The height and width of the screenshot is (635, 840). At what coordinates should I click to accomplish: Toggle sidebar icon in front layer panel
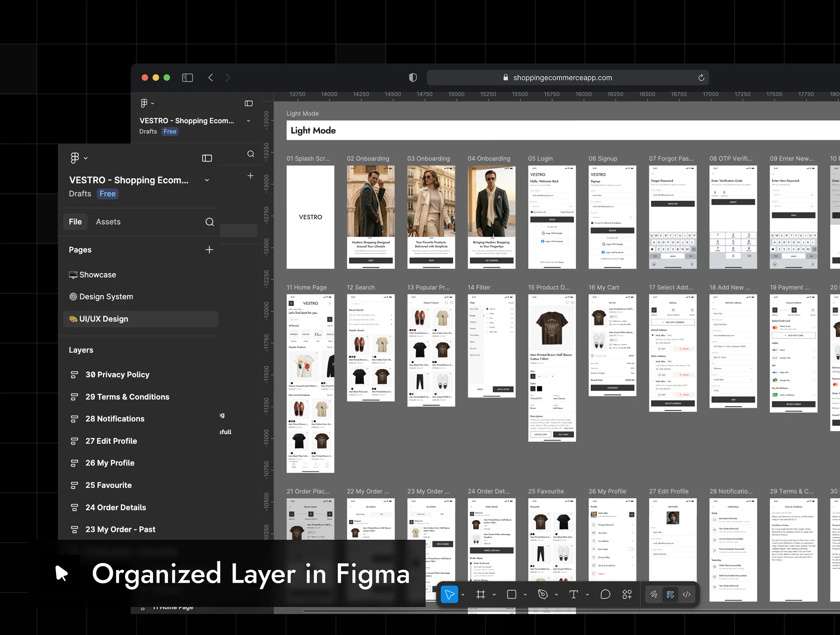point(207,158)
